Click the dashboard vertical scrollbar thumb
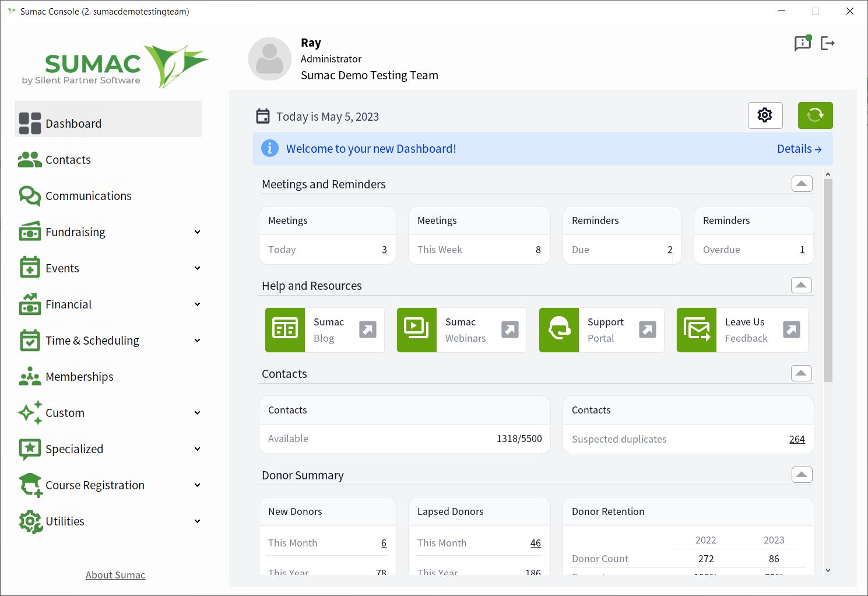Viewport: 868px width, 596px height. click(828, 281)
